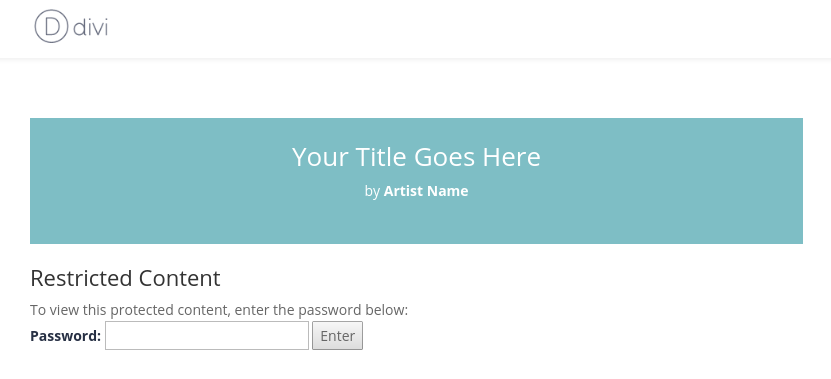Click the word by before Artist Name
Screen dimensions: 831x379
tap(372, 191)
